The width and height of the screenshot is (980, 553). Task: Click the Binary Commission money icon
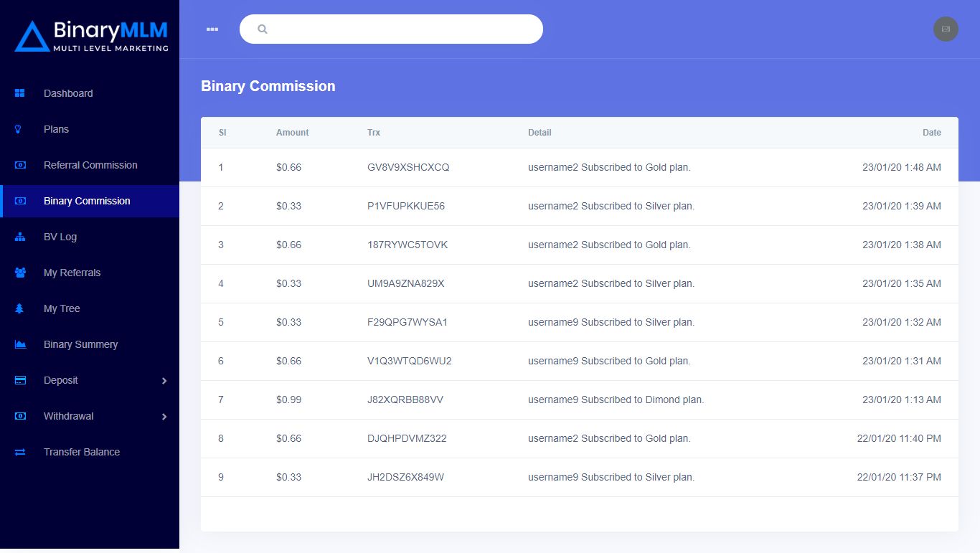(x=20, y=201)
